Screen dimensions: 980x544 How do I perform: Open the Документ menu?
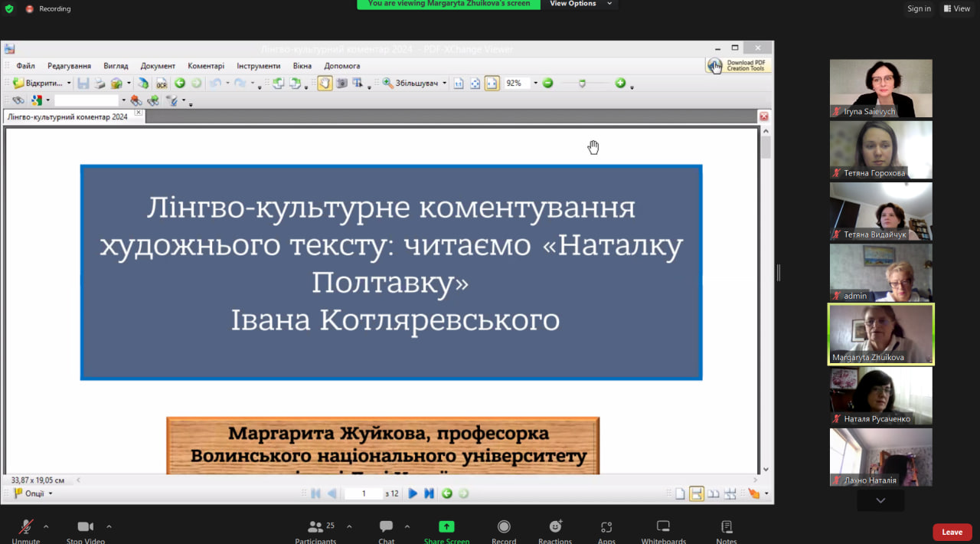[x=158, y=66]
